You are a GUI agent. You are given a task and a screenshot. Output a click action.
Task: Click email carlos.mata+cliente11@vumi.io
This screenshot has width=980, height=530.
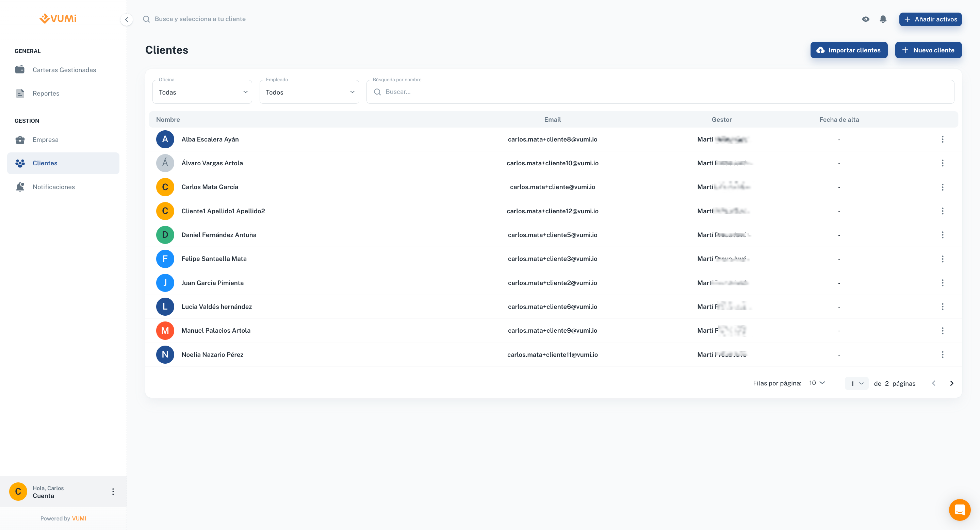pos(552,355)
